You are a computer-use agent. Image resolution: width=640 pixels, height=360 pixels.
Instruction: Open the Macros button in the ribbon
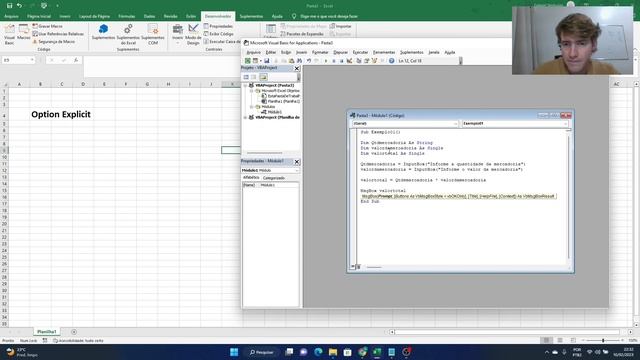pos(24,32)
